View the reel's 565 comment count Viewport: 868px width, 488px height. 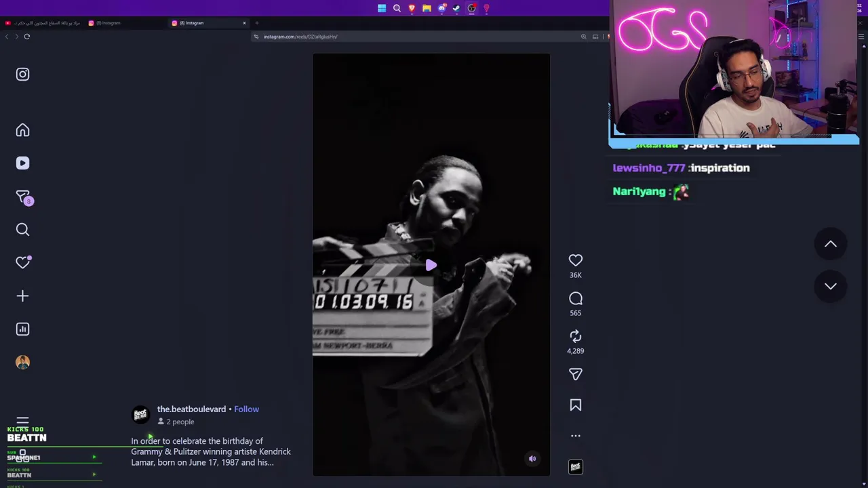(576, 313)
